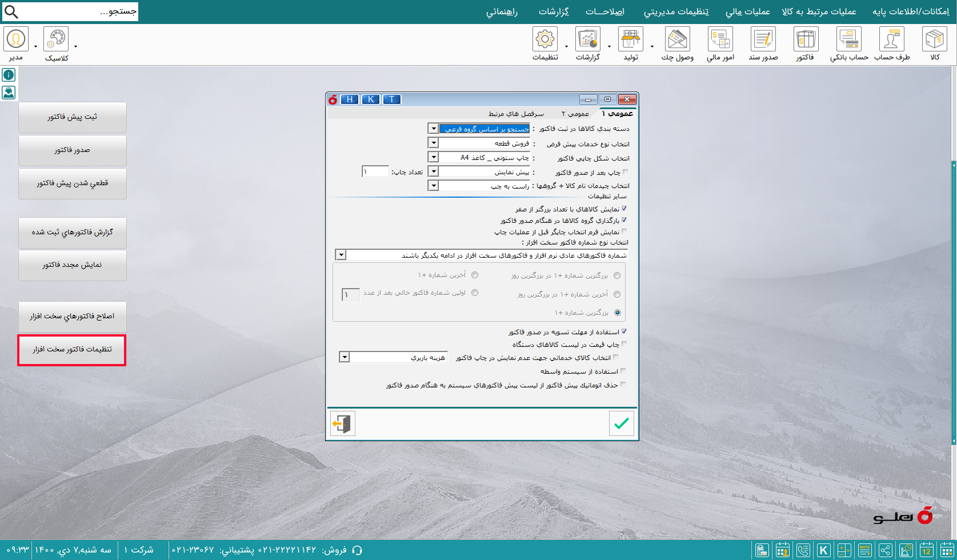Open the حساب بانکي toolbar icon

(x=849, y=39)
